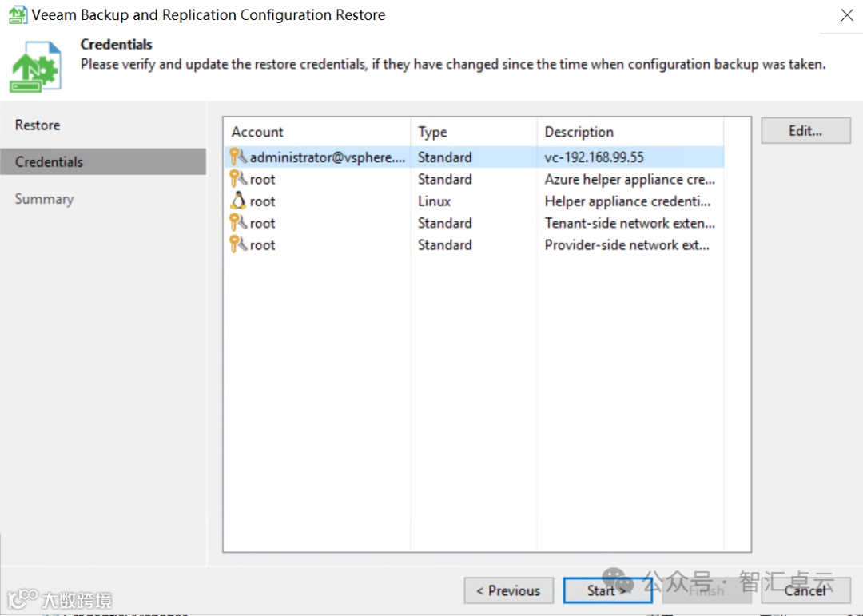Click the Azure helper appliance description cell
Image resolution: width=863 pixels, height=616 pixels.
coord(630,180)
